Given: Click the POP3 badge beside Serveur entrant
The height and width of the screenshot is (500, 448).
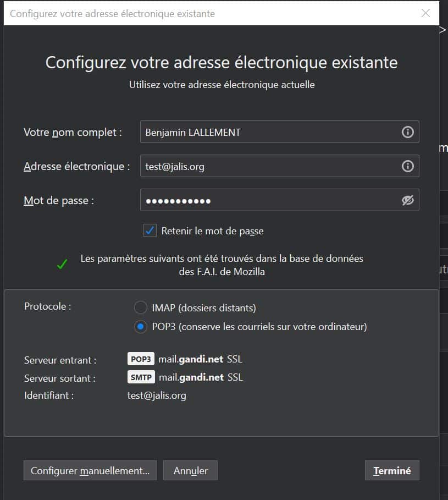Looking at the screenshot, I should point(141,359).
